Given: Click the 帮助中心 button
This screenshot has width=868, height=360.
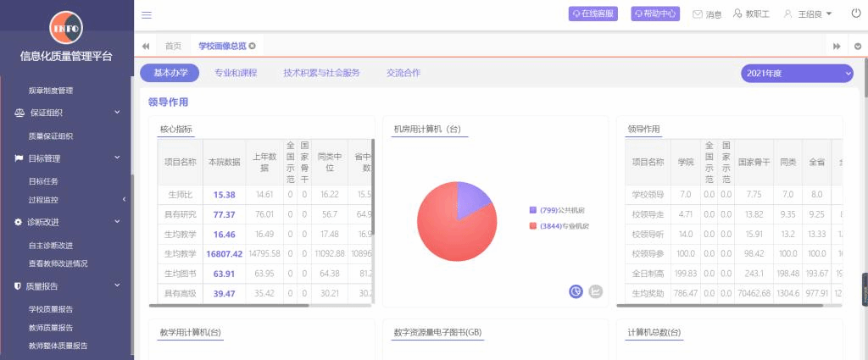Looking at the screenshot, I should 655,14.
